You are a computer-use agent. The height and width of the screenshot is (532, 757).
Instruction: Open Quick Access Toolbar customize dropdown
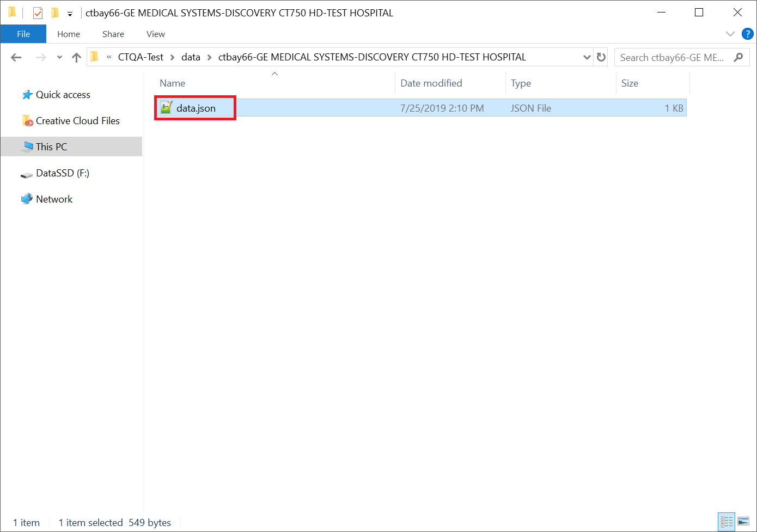point(70,13)
